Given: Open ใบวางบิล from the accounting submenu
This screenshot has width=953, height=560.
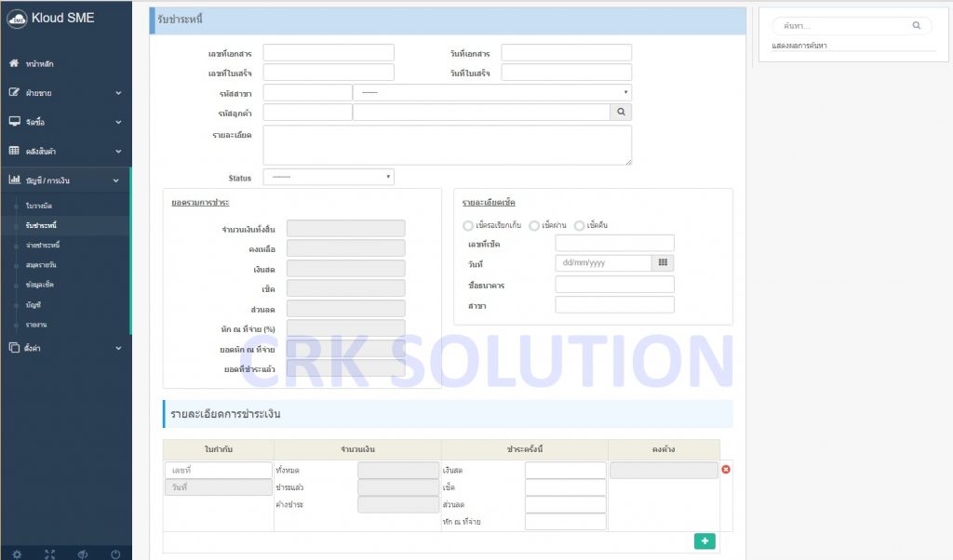Looking at the screenshot, I should [39, 204].
